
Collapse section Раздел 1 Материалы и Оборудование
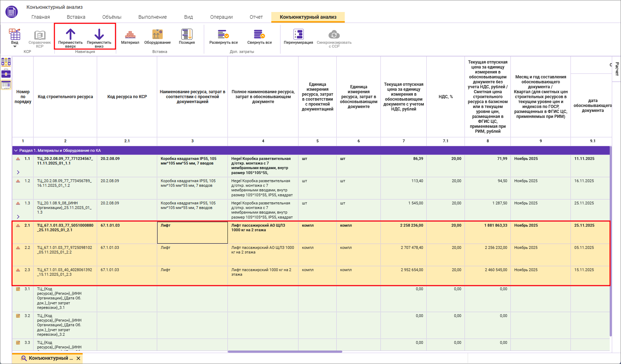[16, 151]
